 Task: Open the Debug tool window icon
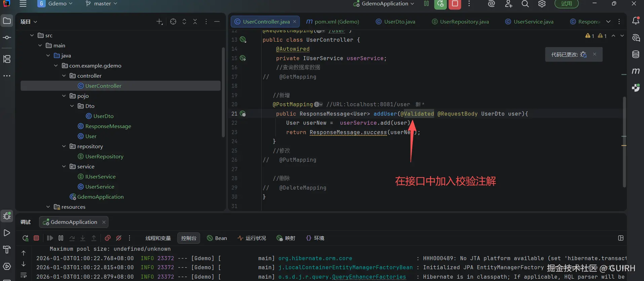[x=7, y=216]
